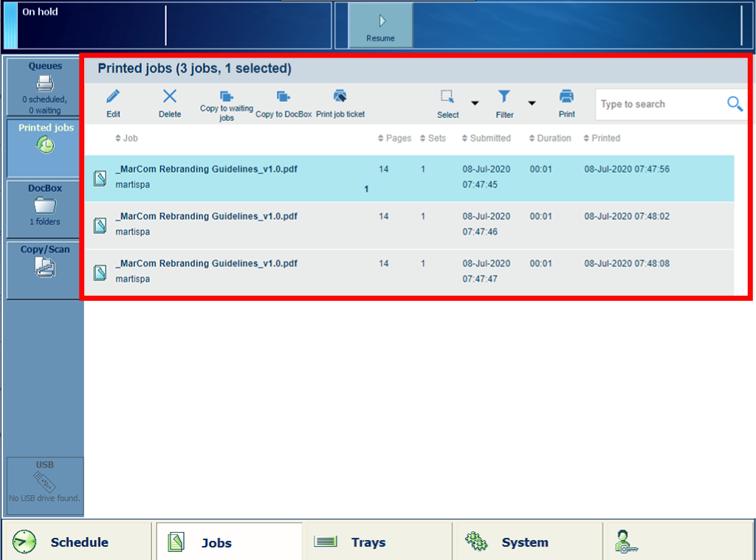Screen dimensions: 756x560
Task: Open the user login key icon
Action: click(x=625, y=542)
